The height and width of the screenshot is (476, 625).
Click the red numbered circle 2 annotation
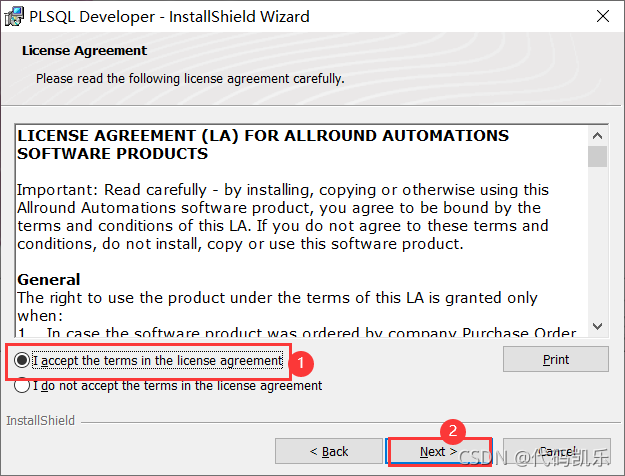coord(453,431)
